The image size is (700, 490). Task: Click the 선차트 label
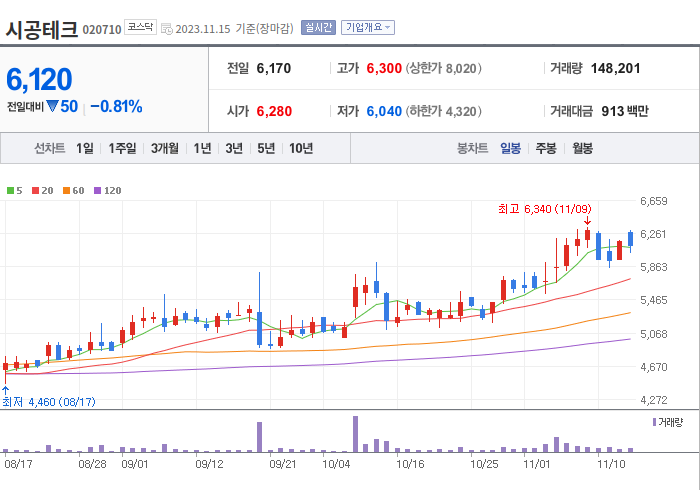(50, 148)
